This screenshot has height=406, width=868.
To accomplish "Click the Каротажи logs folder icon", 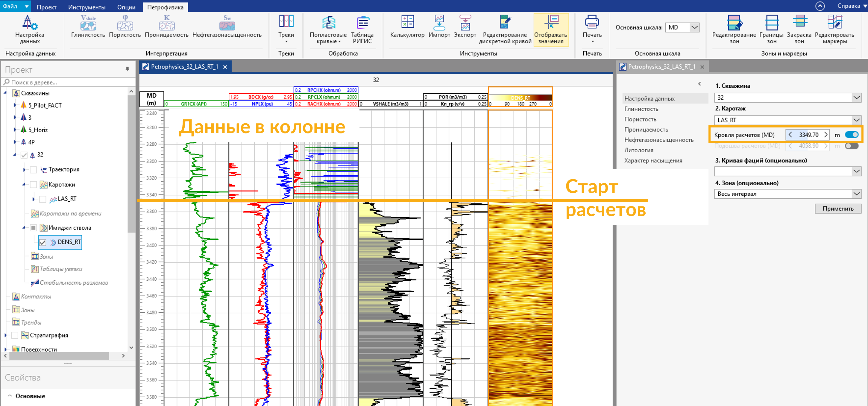I will click(x=43, y=185).
